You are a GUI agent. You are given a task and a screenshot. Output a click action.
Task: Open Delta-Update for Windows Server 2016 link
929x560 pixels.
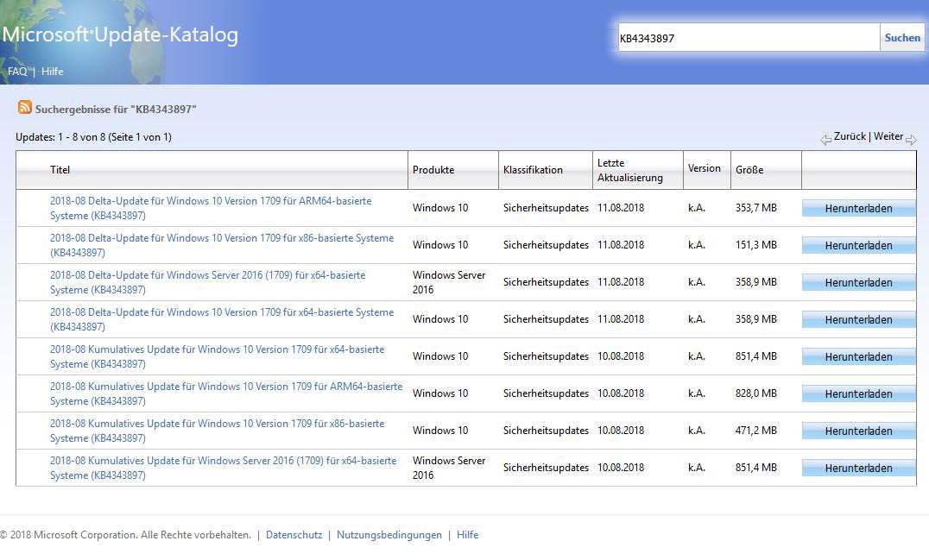point(207,275)
